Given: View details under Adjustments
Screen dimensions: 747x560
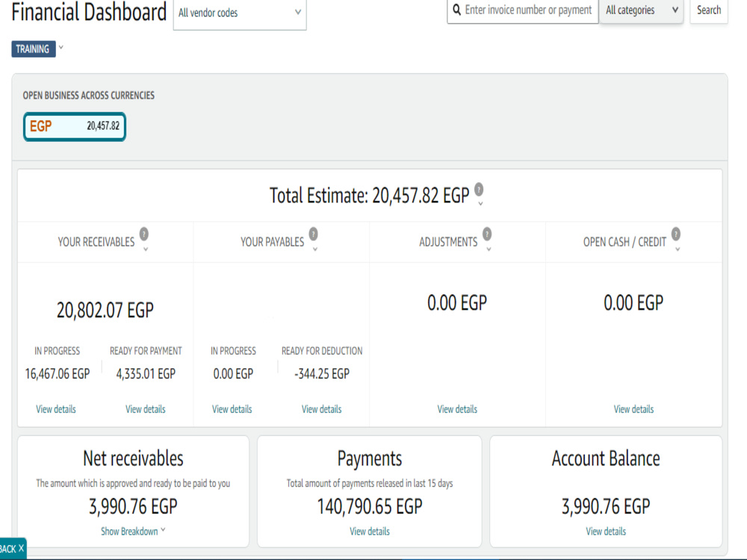Looking at the screenshot, I should point(457,409).
